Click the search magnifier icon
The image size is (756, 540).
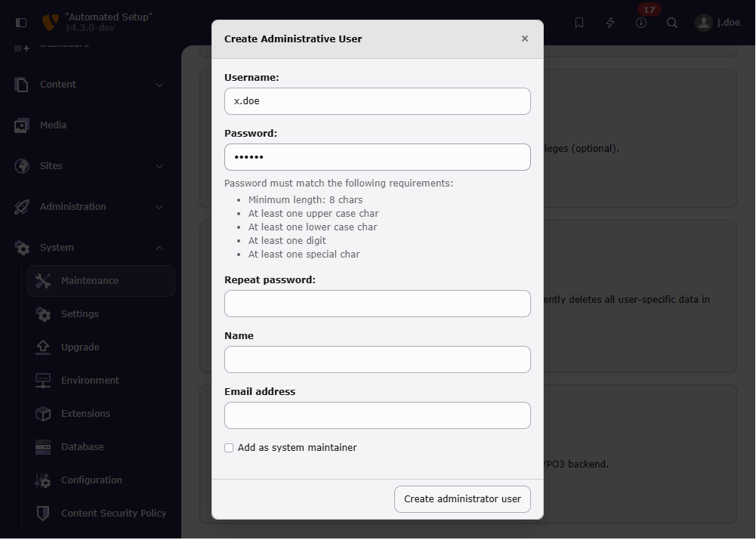pyautogui.click(x=671, y=22)
